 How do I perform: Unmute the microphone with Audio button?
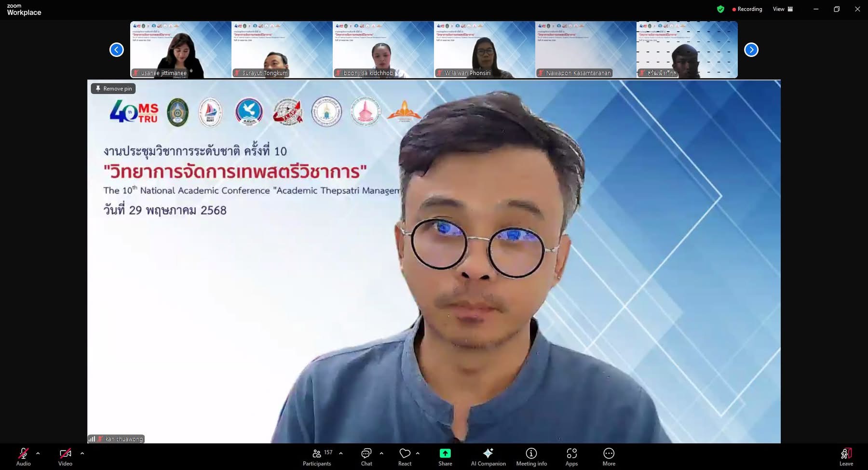point(23,457)
